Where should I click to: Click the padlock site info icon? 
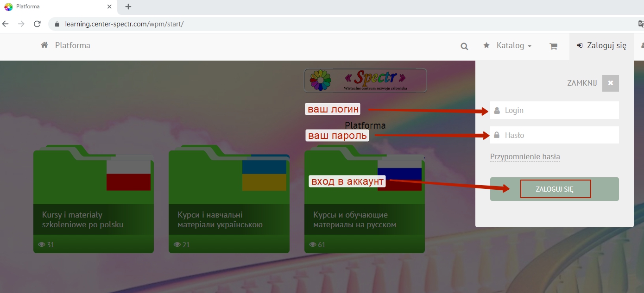pos(57,24)
